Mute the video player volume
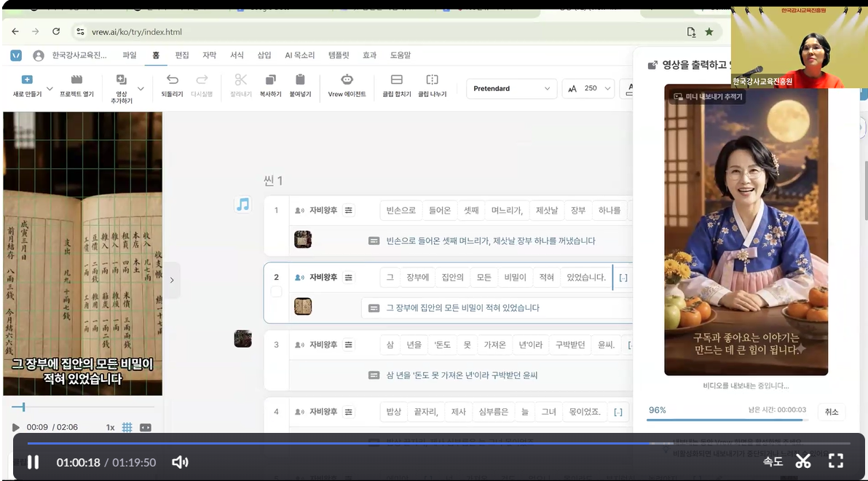868x481 pixels. tap(180, 462)
